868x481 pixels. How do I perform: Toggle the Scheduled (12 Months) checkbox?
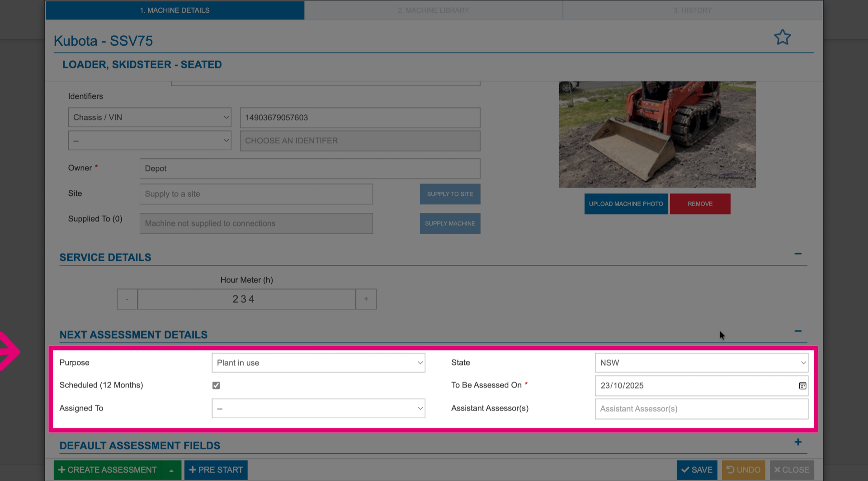[216, 386]
